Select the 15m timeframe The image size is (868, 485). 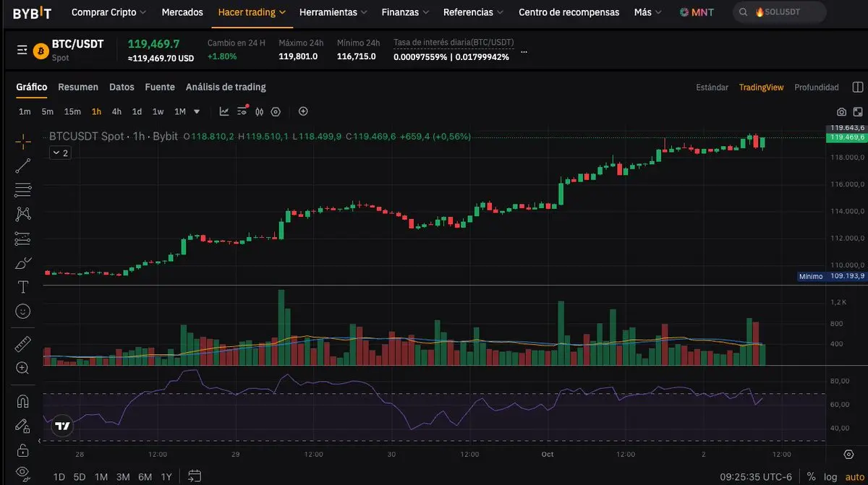coord(72,111)
